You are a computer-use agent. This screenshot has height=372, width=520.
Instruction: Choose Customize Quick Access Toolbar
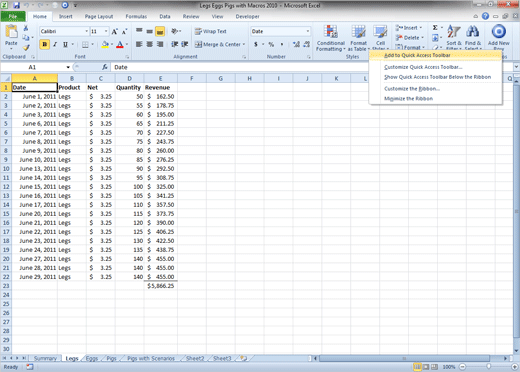point(435,67)
